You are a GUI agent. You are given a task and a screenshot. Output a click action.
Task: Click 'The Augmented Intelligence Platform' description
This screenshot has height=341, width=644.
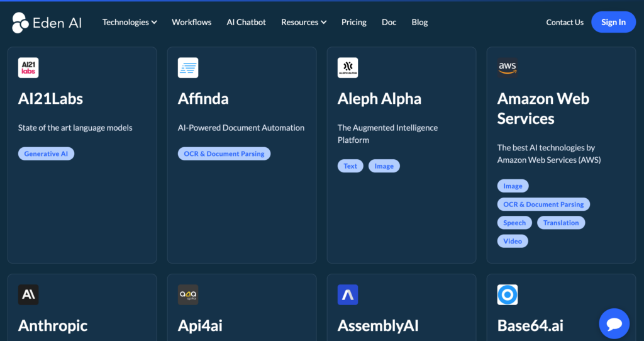tap(387, 134)
